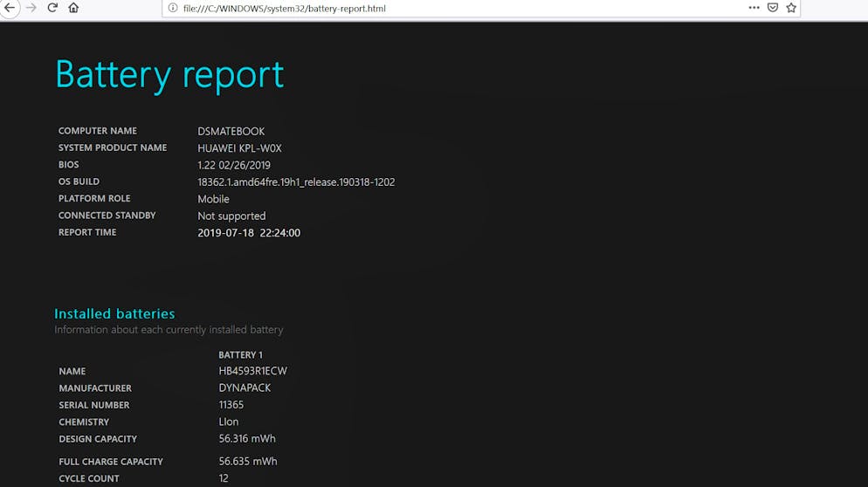868x487 pixels.
Task: Select computer name value DSMATEBOOK
Action: point(231,131)
